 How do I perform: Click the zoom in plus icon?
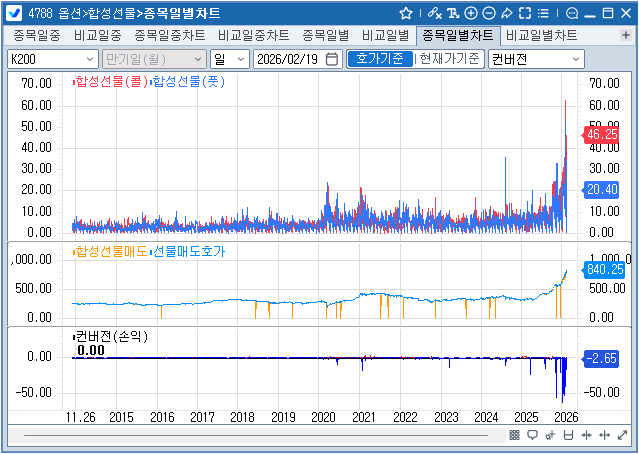click(x=471, y=13)
